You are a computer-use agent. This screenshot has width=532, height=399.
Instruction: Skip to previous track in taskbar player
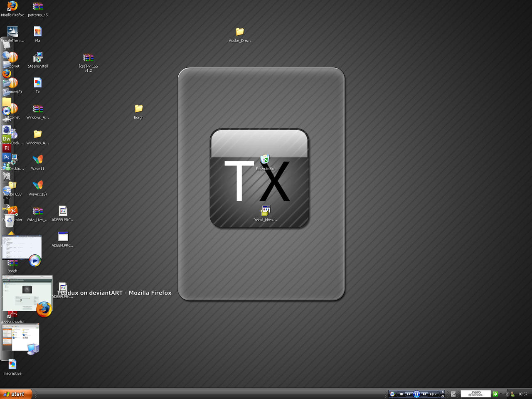pyautogui.click(x=409, y=394)
